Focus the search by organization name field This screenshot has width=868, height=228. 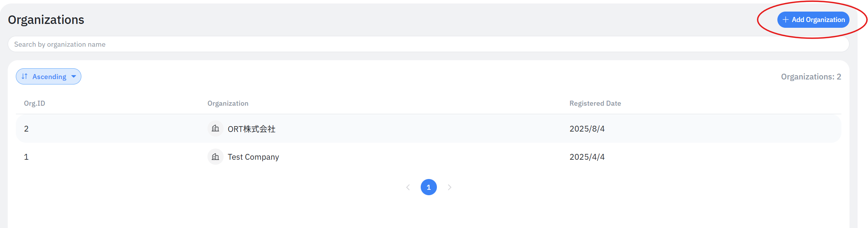tap(428, 44)
